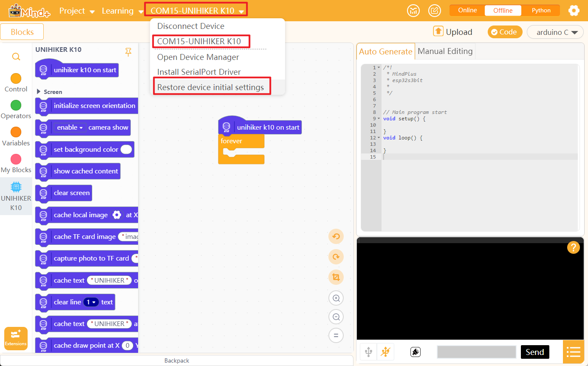Click the show cached content block
588x366 pixels.
(78, 171)
